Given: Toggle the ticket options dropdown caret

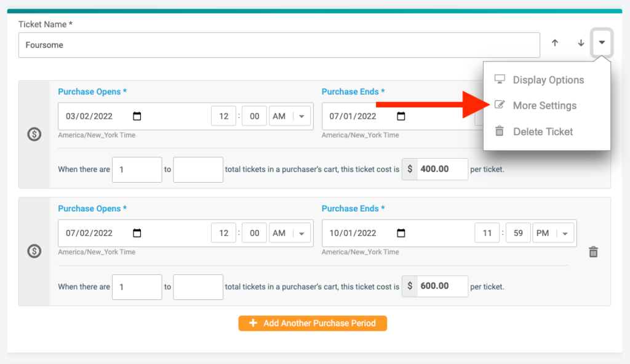Looking at the screenshot, I should tap(602, 42).
